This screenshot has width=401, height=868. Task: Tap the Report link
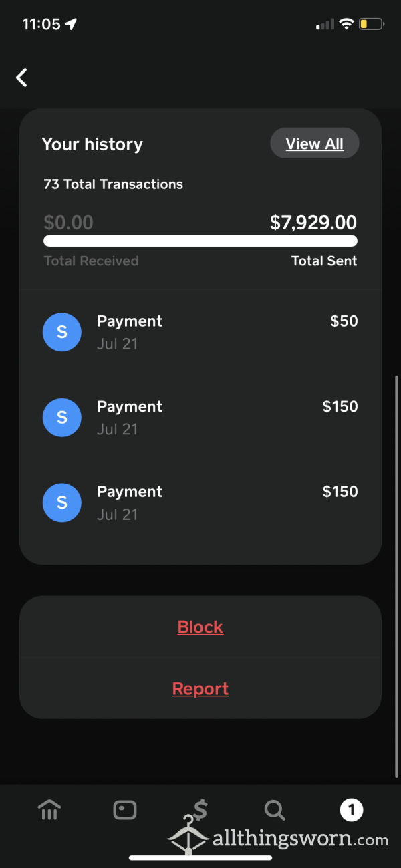pos(200,688)
